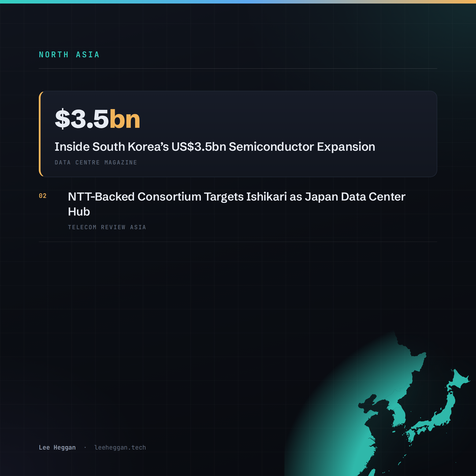Open the NTT-Backed Consortium Ishikari headline
The width and height of the screenshot is (476, 476).
237,204
